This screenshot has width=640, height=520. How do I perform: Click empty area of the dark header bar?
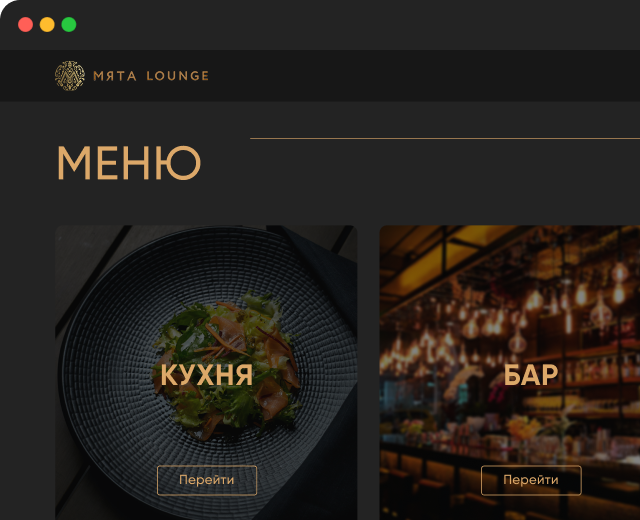pos(408,76)
